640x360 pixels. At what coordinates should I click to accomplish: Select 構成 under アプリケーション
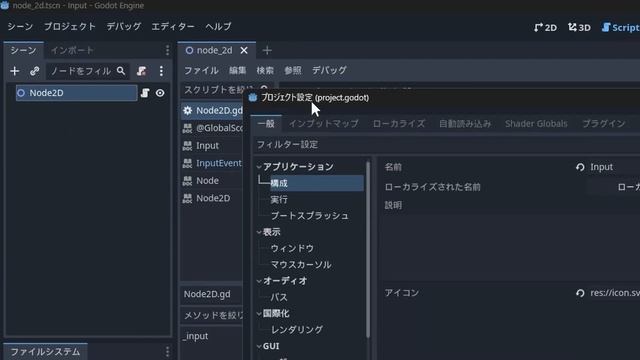point(317,183)
